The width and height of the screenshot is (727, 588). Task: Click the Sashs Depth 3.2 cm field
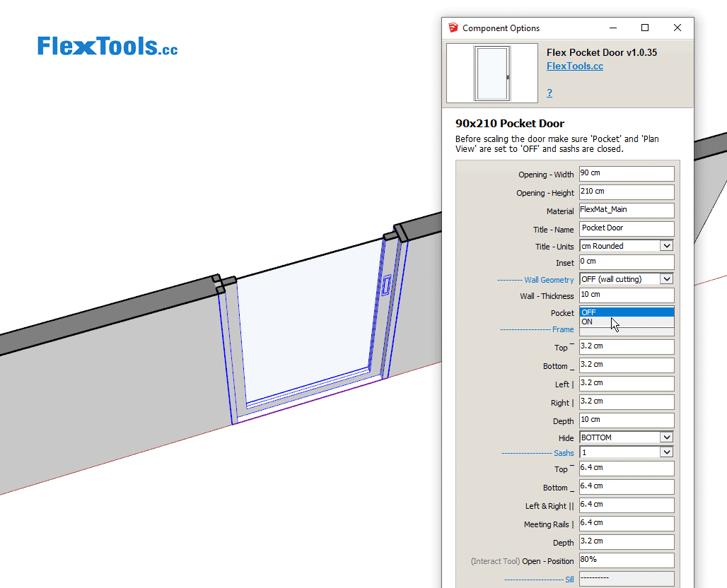pos(627,541)
